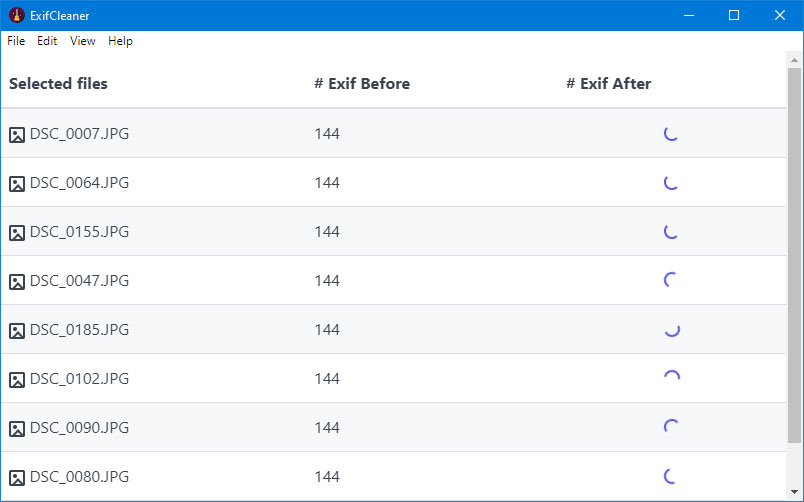
Task: Click the image icon beside DSC_0007.JPG
Action: pos(17,135)
